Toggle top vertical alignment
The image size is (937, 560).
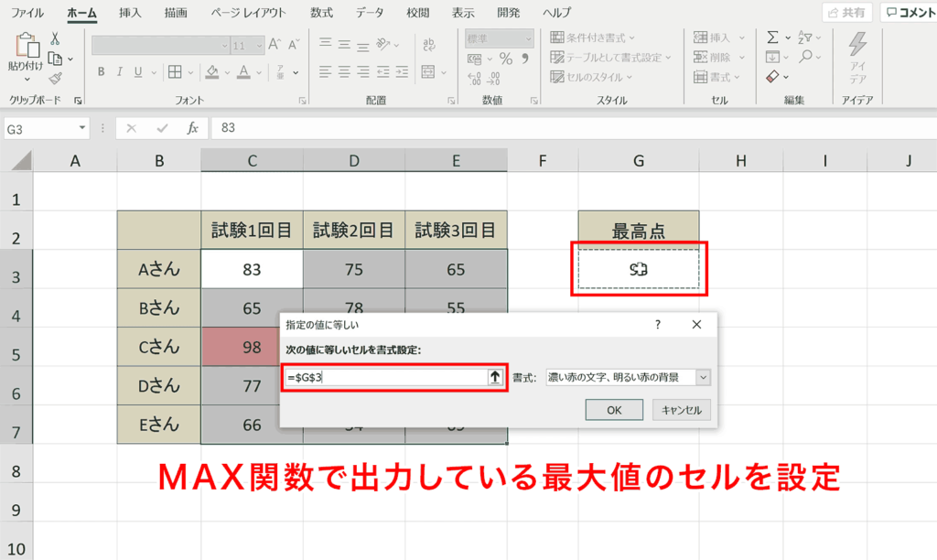pyautogui.click(x=325, y=45)
